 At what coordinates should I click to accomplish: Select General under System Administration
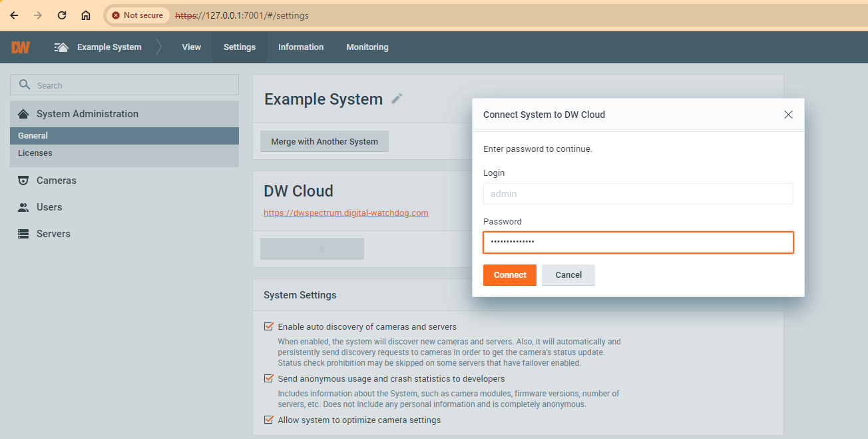pos(33,136)
